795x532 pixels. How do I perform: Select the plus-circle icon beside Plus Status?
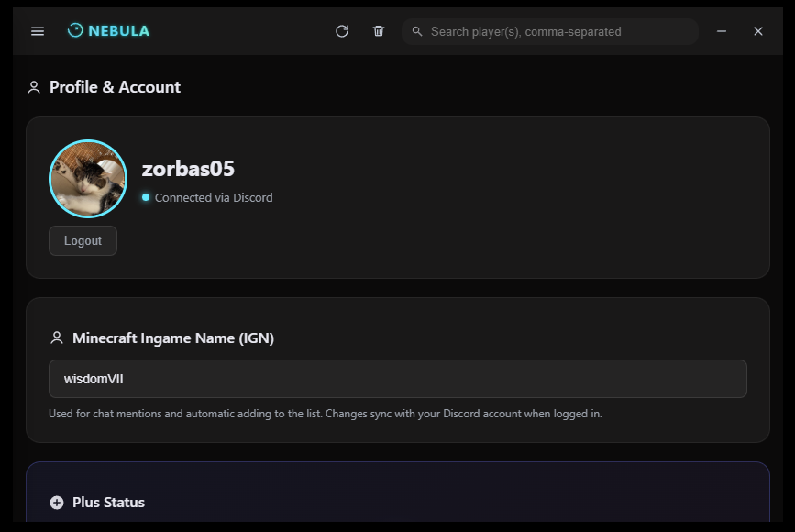[x=56, y=502]
